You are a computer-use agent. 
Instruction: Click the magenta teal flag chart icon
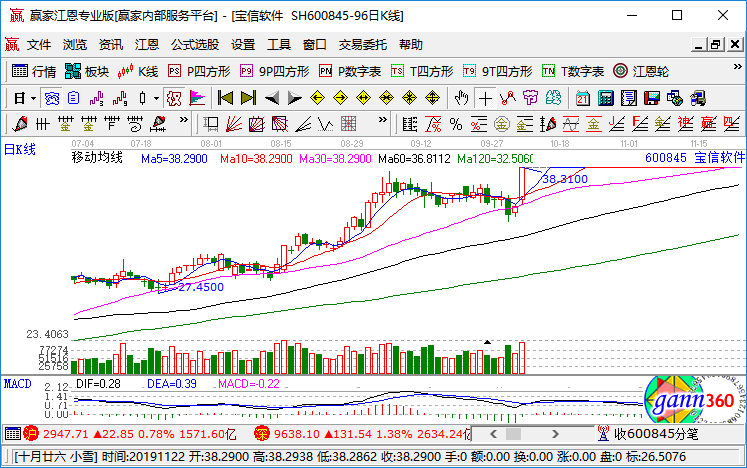[197, 99]
